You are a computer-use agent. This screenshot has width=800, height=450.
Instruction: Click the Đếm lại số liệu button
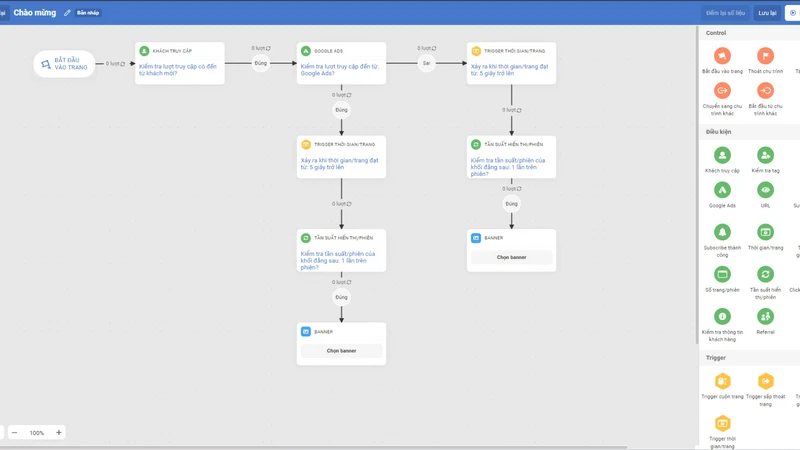pos(726,13)
